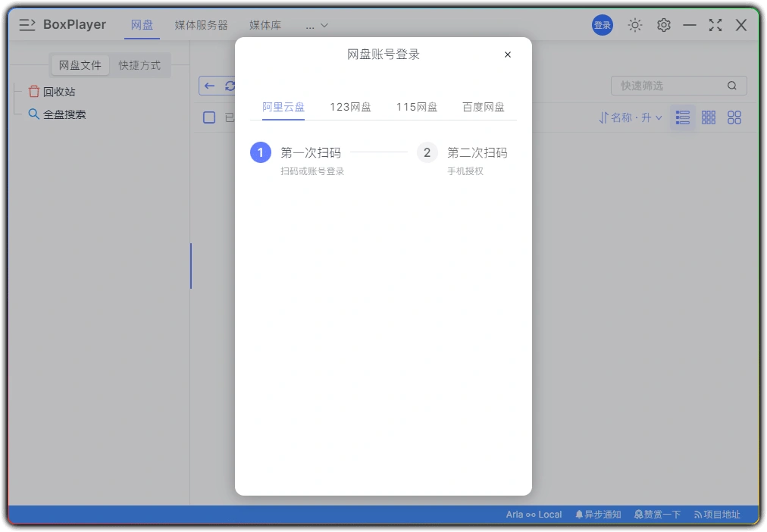Switch to the 网盘 top tab

(142, 25)
